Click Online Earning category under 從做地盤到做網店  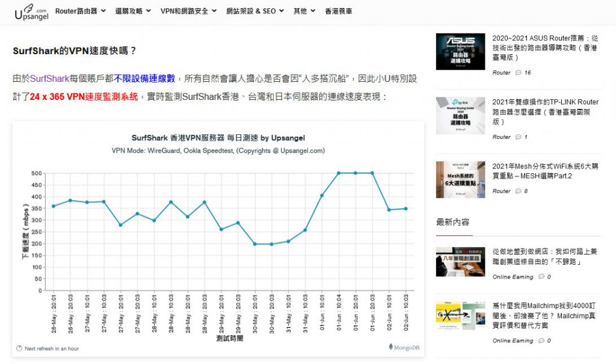513,277
